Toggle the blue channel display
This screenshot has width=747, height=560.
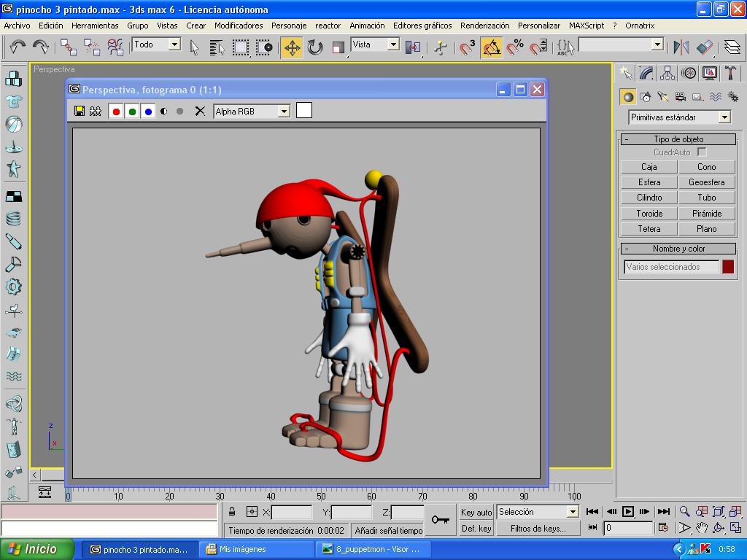click(x=148, y=112)
